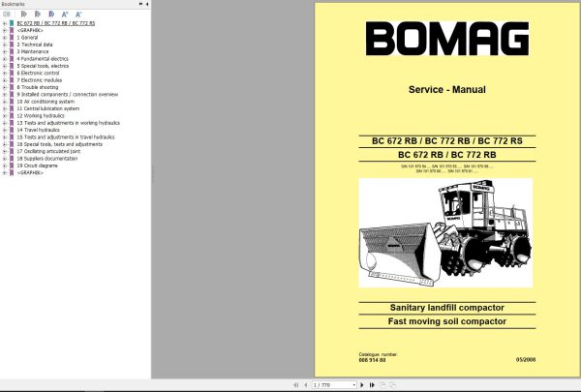Click the purple bookmark icon beside 14 Travel hydraulics
Viewport: 581px width, 392px height.
tap(12, 130)
